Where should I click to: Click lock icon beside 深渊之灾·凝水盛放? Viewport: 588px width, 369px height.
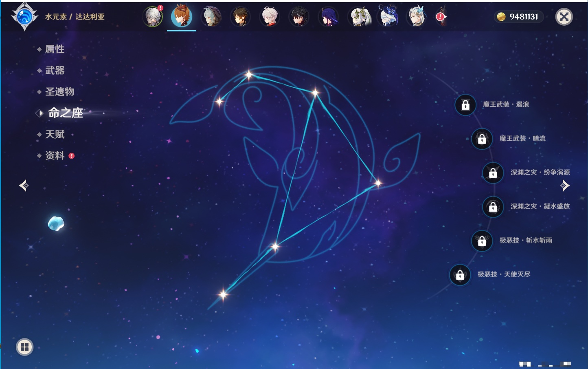tap(493, 207)
